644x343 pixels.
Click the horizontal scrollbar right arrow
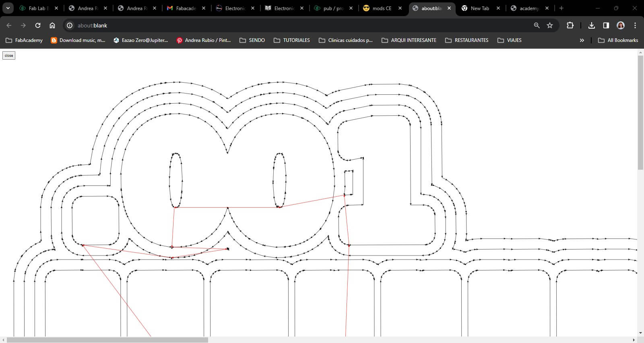pos(634,340)
